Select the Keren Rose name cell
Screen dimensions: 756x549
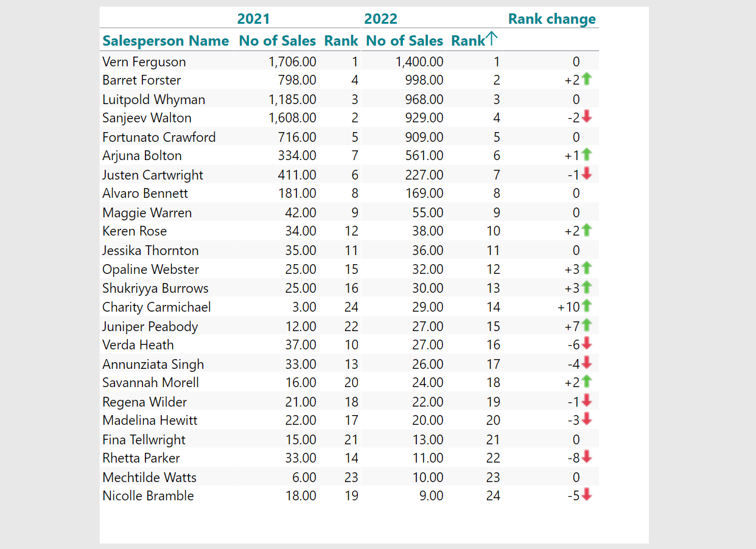(x=135, y=231)
